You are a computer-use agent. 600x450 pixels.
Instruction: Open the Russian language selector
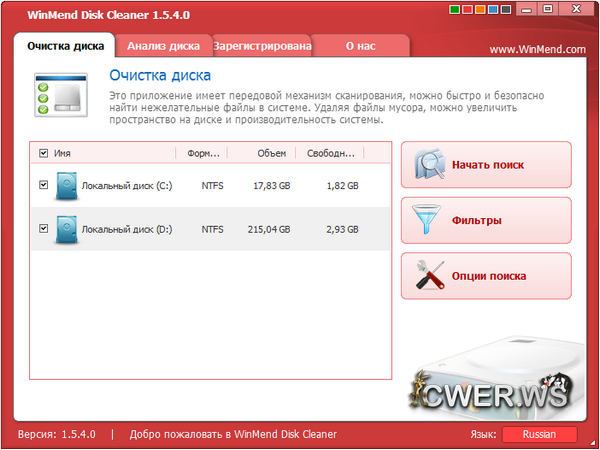pos(539,434)
